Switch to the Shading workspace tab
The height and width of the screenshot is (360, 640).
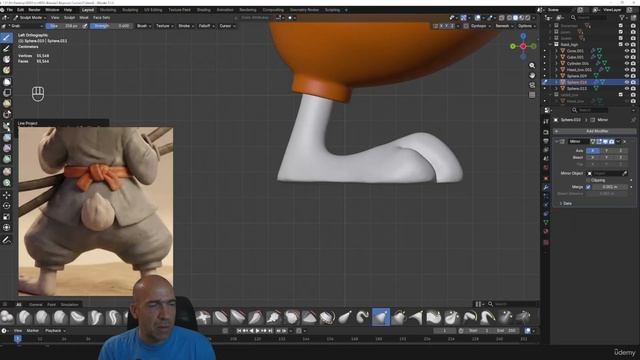click(x=204, y=10)
